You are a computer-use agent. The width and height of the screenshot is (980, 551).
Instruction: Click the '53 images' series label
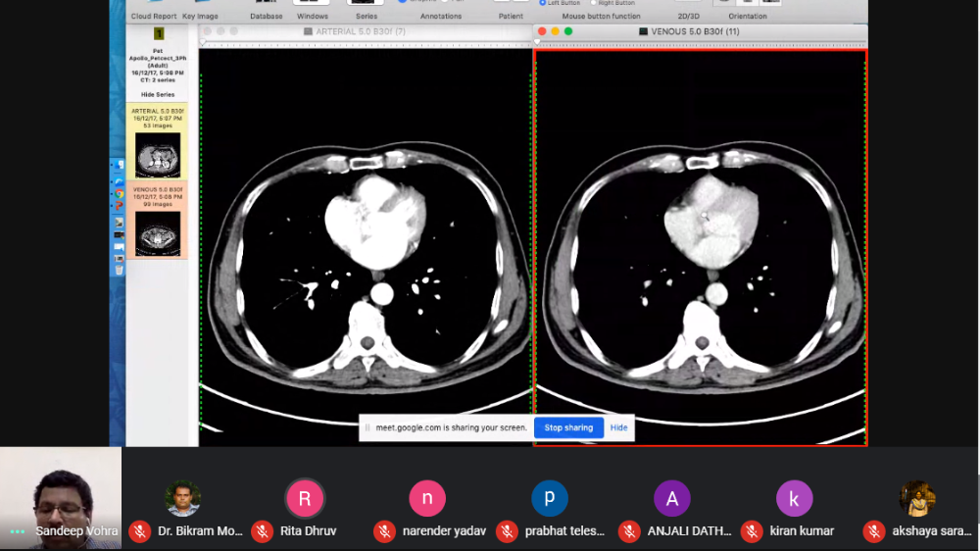pyautogui.click(x=158, y=125)
